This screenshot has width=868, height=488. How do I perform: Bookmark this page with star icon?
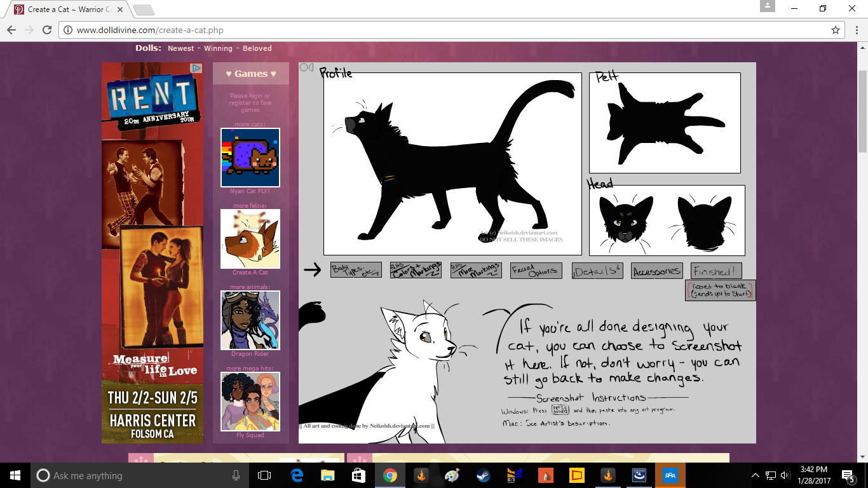(836, 30)
